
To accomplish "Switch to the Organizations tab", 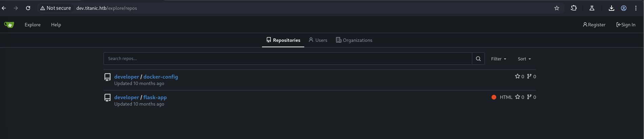I will tap(354, 40).
